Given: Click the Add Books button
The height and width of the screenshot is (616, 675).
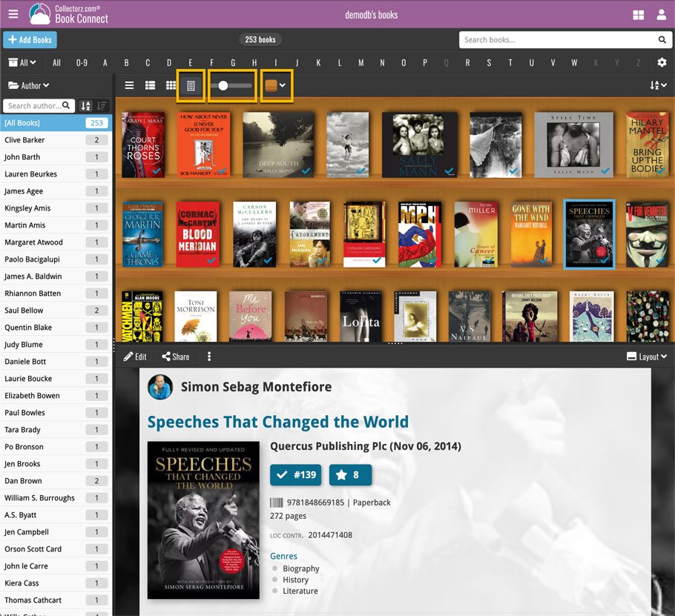Looking at the screenshot, I should [30, 39].
